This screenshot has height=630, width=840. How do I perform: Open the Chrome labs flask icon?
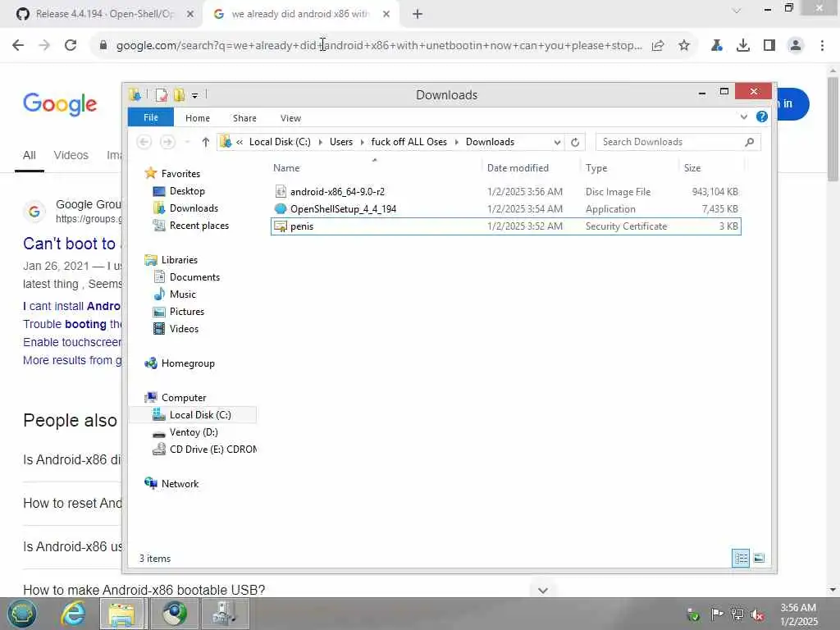tap(717, 45)
